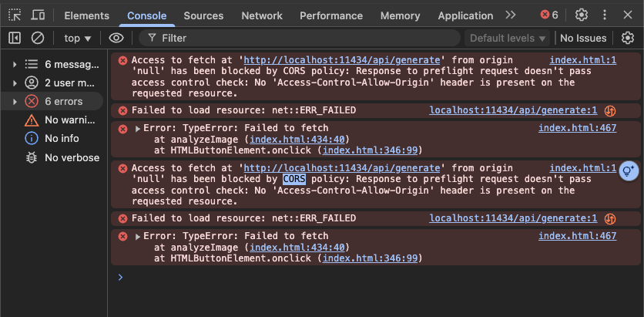Open DevTools settings gear in the top bar
This screenshot has height=317, width=644.
(x=582, y=15)
